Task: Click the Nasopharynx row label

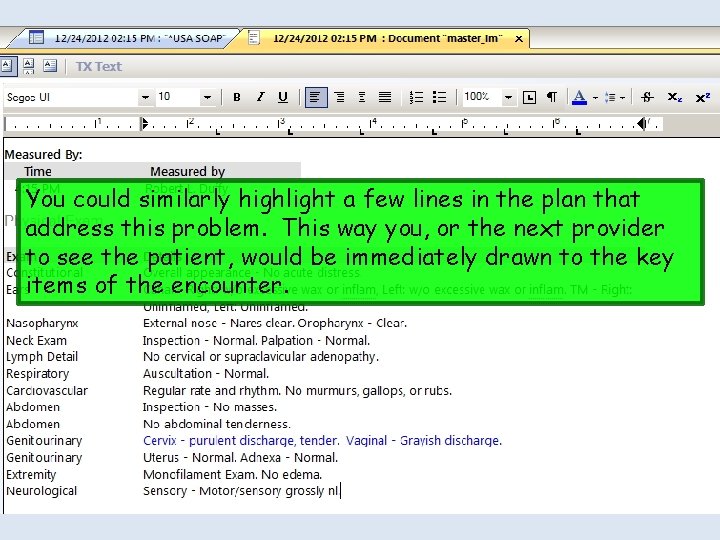Action: [x=42, y=323]
